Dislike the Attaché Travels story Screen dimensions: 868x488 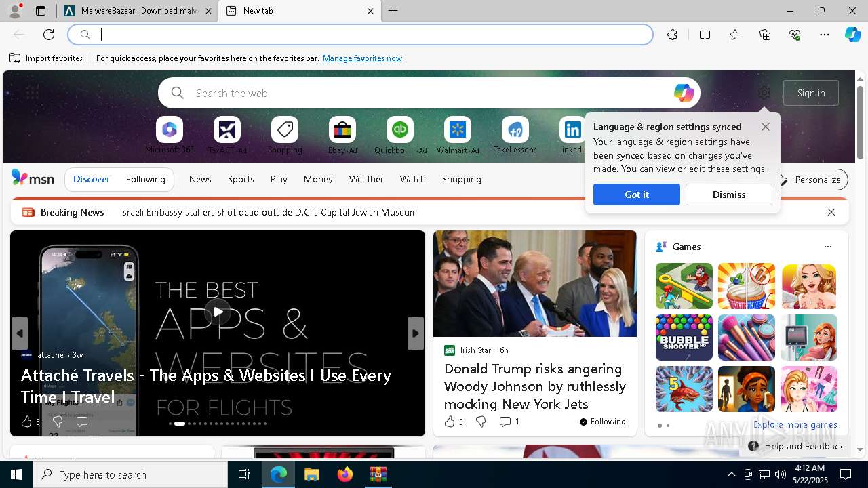58,422
